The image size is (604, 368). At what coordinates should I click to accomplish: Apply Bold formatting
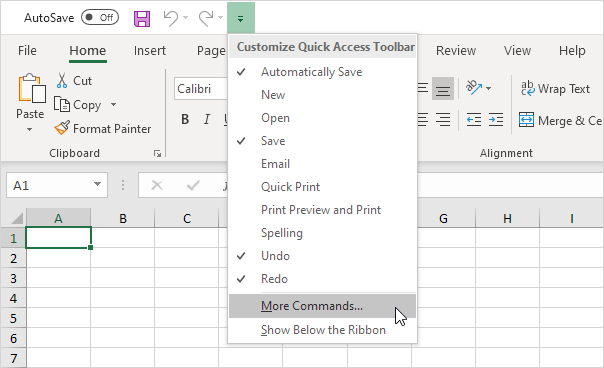click(185, 119)
